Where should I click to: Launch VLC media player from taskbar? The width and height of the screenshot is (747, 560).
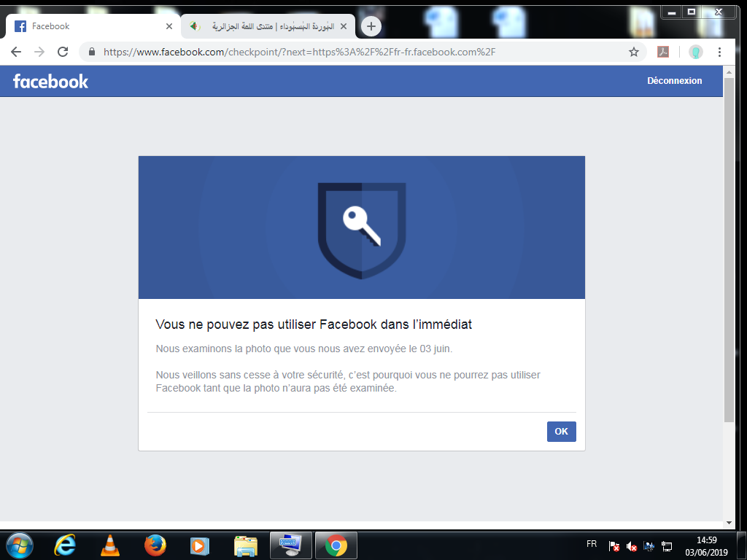coord(110,545)
